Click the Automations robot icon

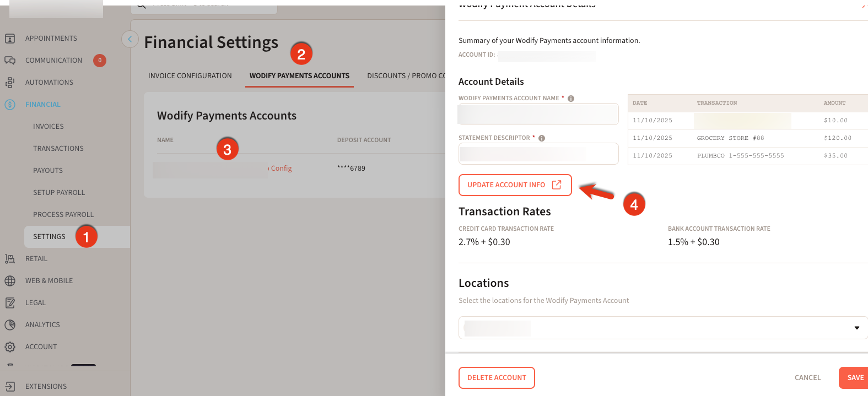pyautogui.click(x=10, y=83)
